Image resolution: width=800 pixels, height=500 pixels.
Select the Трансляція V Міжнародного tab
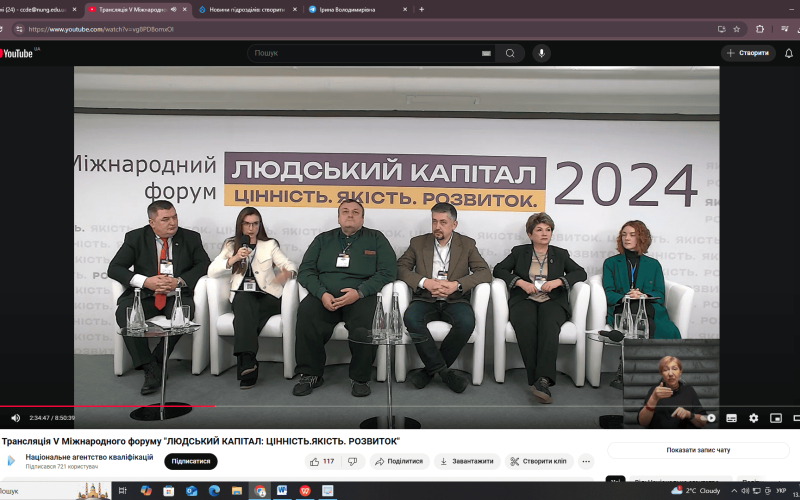coord(133,9)
